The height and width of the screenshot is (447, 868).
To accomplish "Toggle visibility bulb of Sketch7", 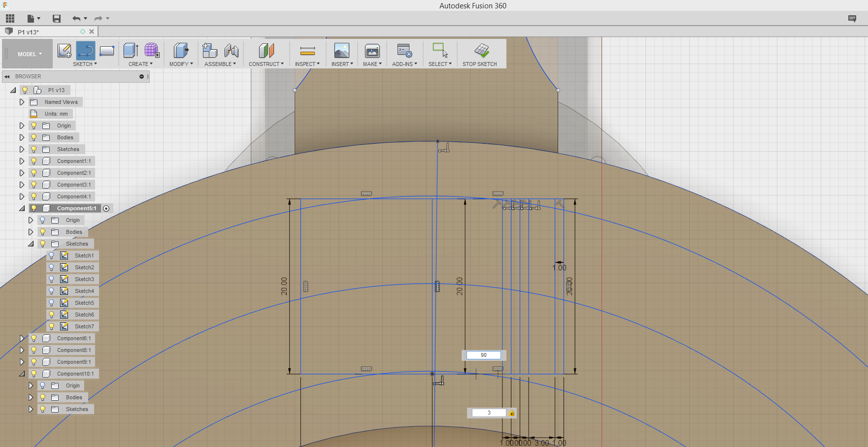I will click(x=51, y=326).
